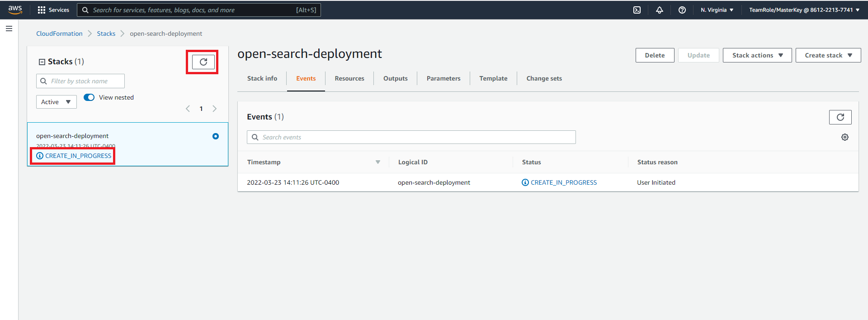Viewport: 868px width, 320px height.
Task: Click the Delete stack button
Action: click(x=655, y=55)
